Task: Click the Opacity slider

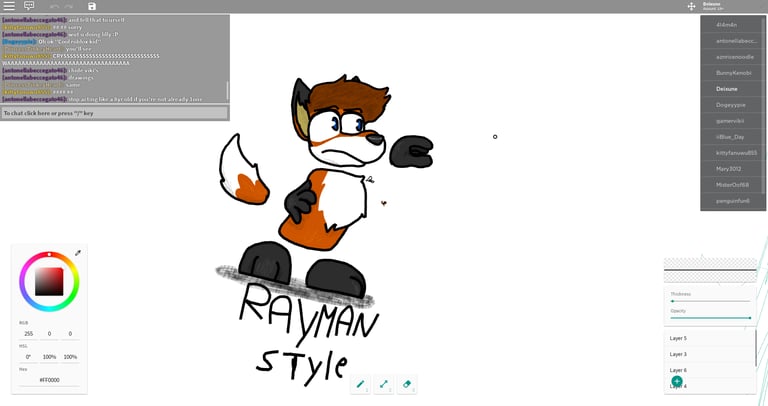Action: tap(710, 318)
